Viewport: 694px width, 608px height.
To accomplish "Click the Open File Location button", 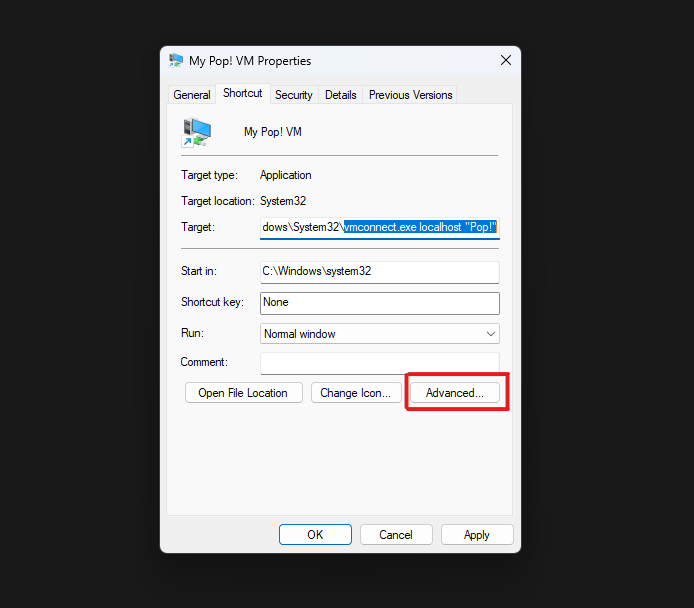I will 243,393.
